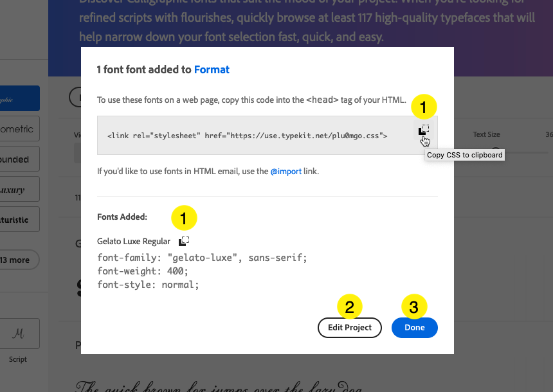
Task: Select the Geometric filter tag
Action: (20, 129)
